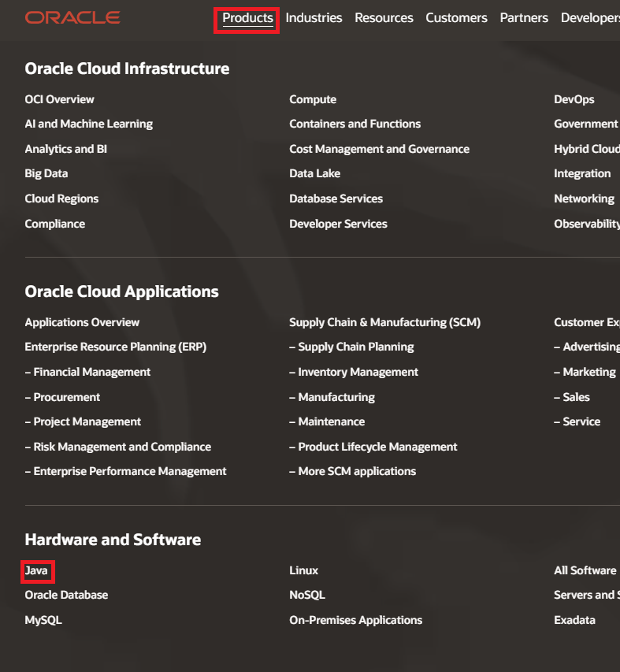Viewport: 620px width, 672px height.
Task: Select the NoSQL link
Action: coord(307,596)
